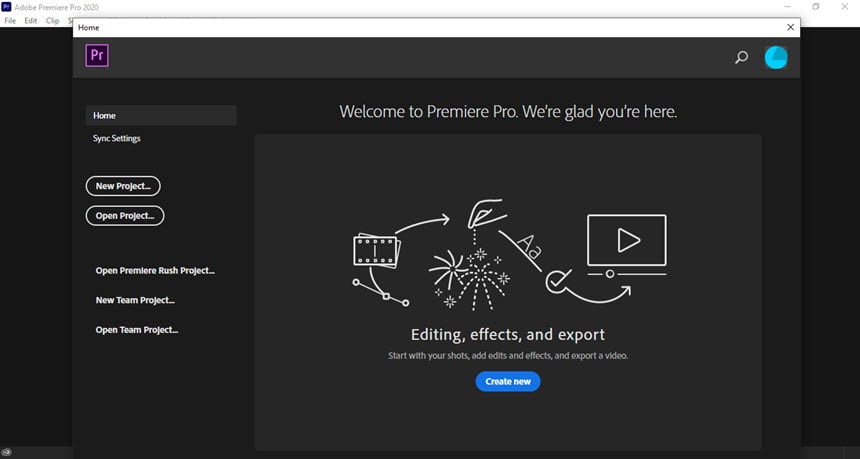
Task: Open the search magnifier icon
Action: tap(742, 57)
